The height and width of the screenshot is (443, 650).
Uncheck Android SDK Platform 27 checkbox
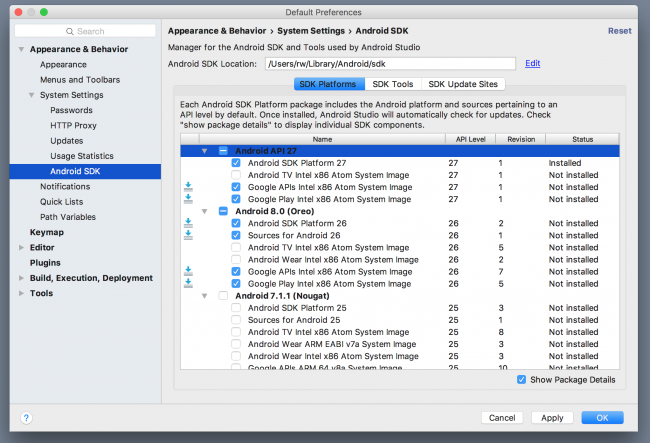(x=236, y=162)
